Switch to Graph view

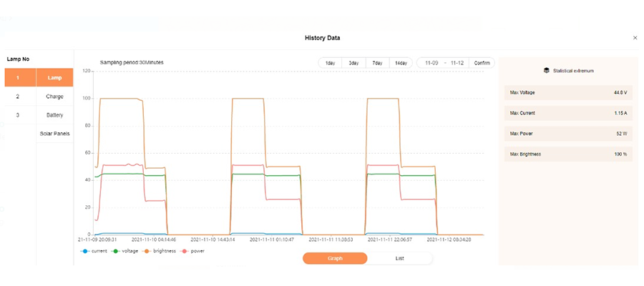[335, 258]
